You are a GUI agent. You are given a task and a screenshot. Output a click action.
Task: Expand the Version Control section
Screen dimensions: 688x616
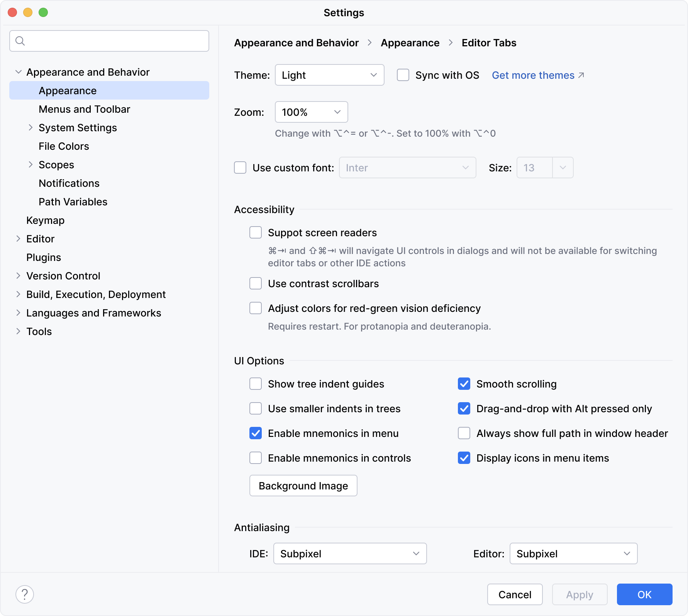(x=18, y=276)
